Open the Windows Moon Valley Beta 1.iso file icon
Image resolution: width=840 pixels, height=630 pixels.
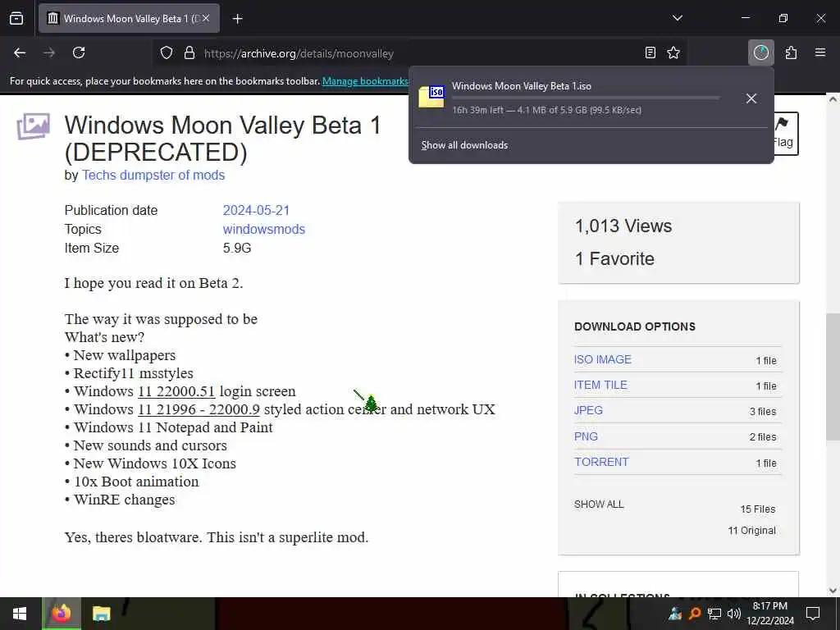(x=431, y=97)
